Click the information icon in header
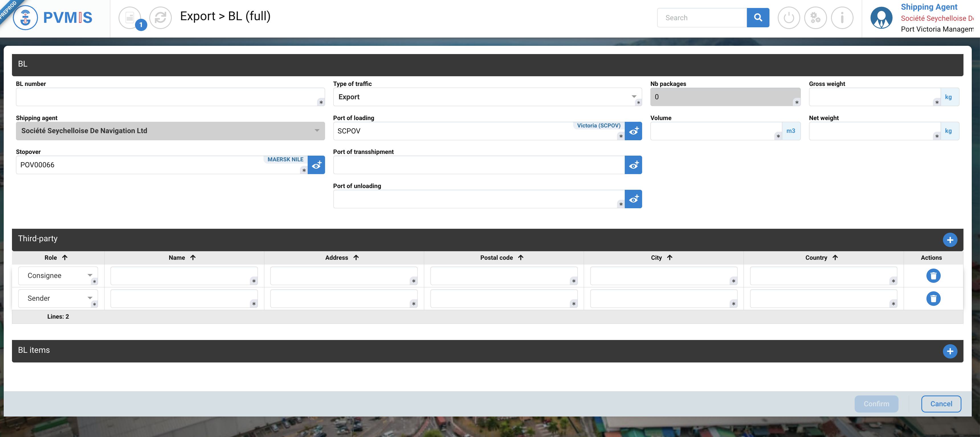 [x=842, y=17]
